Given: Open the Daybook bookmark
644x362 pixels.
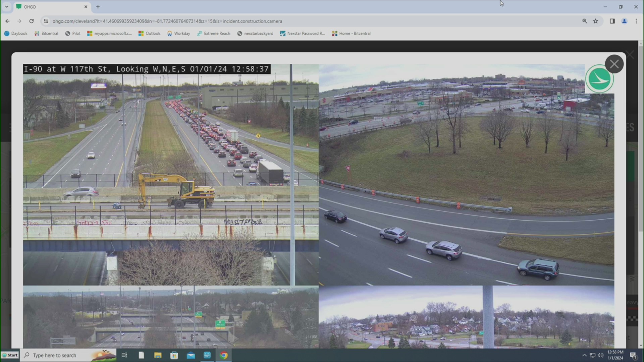Looking at the screenshot, I should (16, 34).
